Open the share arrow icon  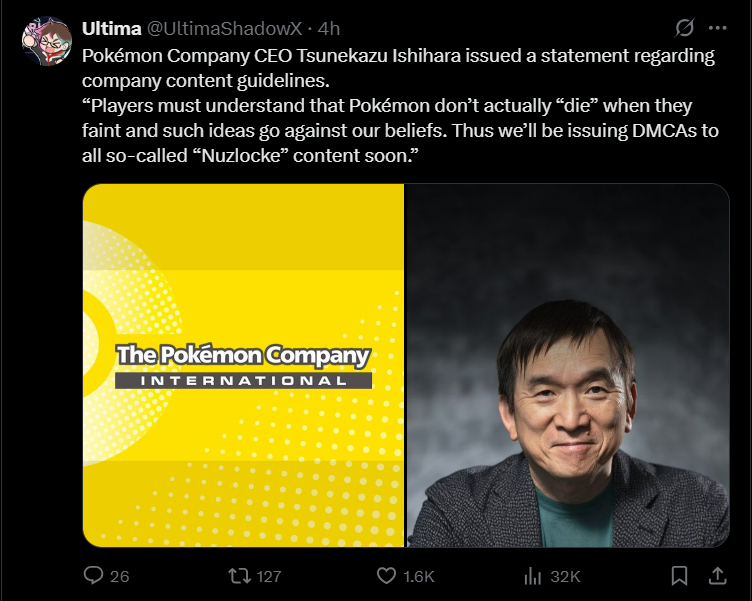717,576
